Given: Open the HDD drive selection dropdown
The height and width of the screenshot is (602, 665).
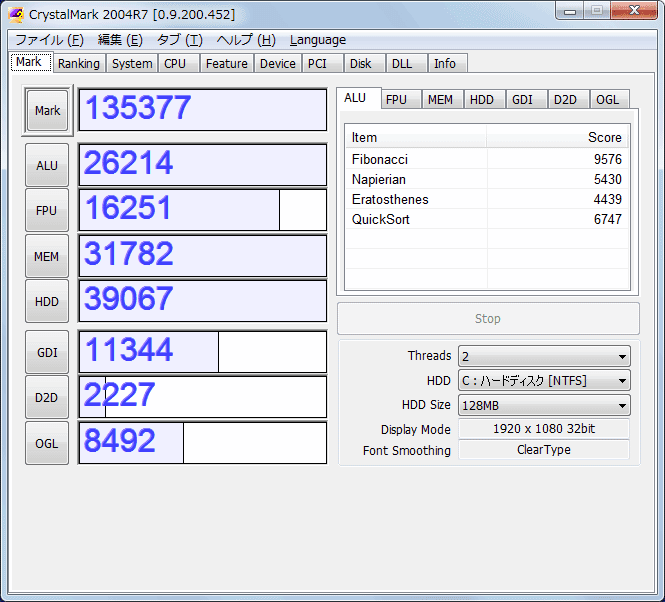Looking at the screenshot, I should pyautogui.click(x=544, y=381).
